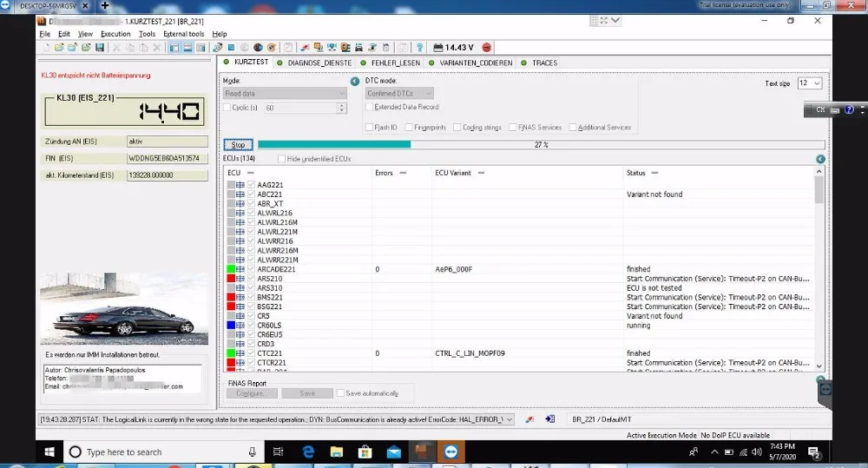This screenshot has height=468, width=868.
Task: Open the Edge browser from the taskbar
Action: 308,452
